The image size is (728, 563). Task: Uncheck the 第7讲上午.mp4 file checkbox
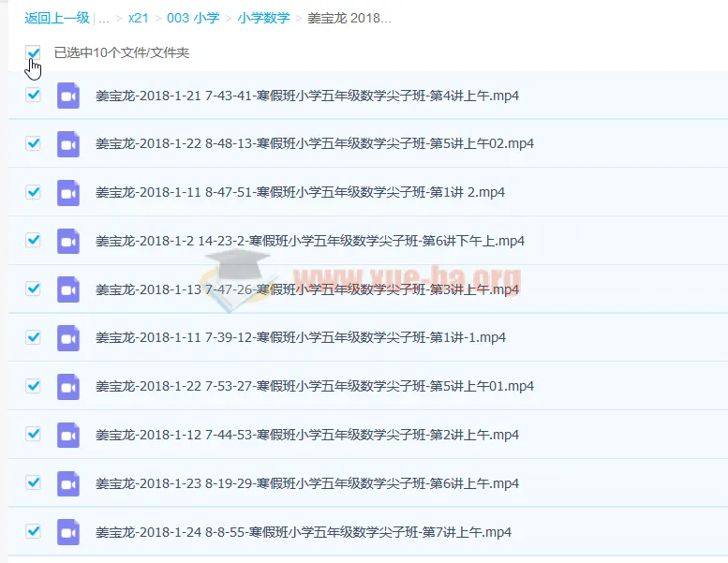pos(33,531)
